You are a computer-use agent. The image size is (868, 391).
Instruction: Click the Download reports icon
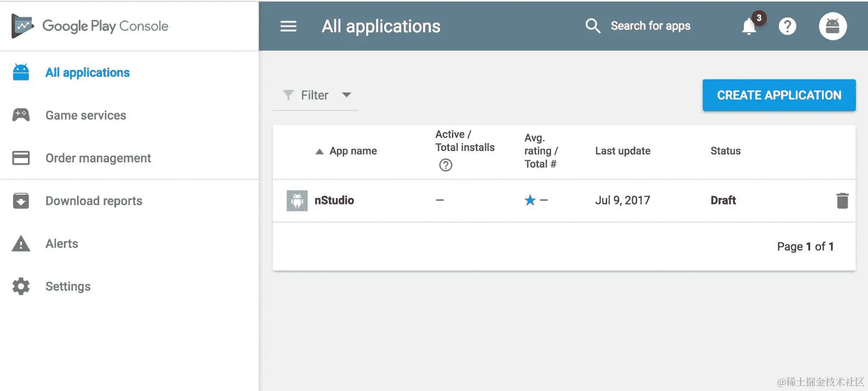coord(21,201)
